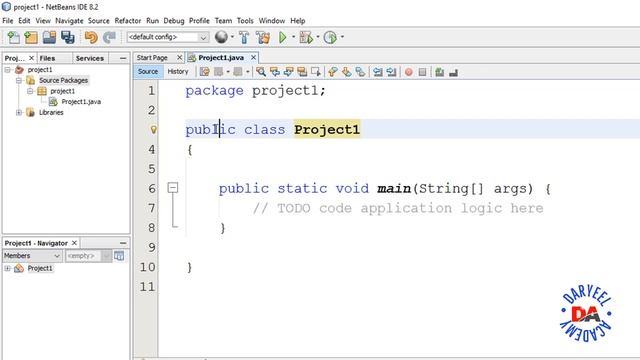Click the Uncomment icon in editor toolbar
Screen dimensions: 640x360
pos(453,73)
